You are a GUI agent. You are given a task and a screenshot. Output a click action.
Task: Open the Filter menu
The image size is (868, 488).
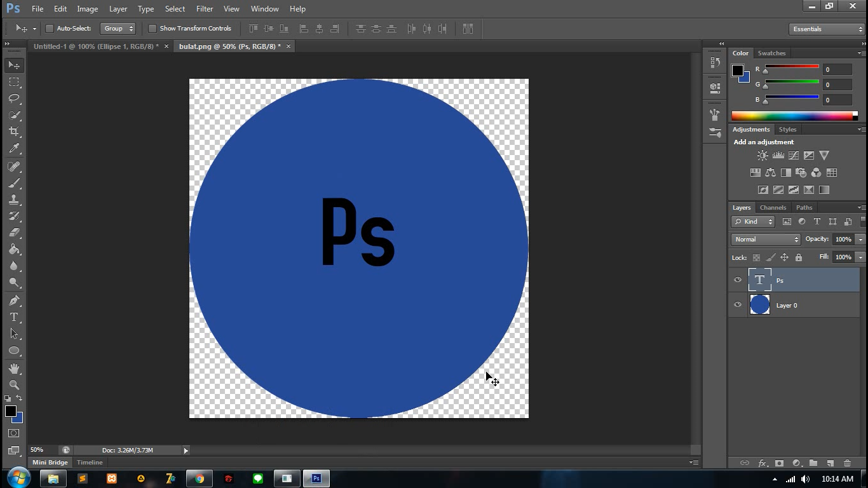(205, 9)
